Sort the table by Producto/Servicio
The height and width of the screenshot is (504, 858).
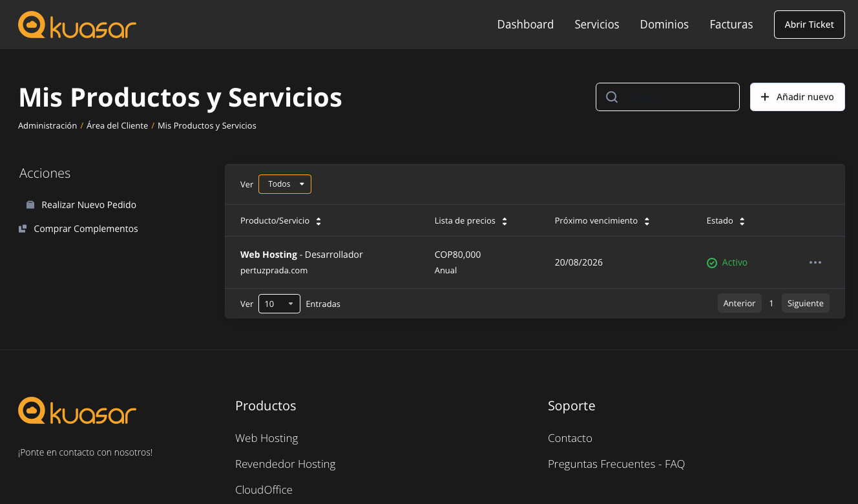(x=318, y=220)
